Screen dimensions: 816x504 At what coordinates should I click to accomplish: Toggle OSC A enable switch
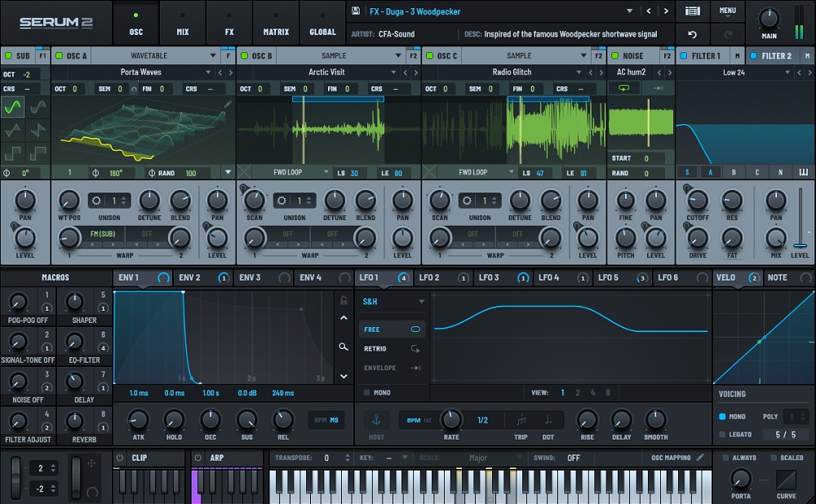[x=59, y=55]
